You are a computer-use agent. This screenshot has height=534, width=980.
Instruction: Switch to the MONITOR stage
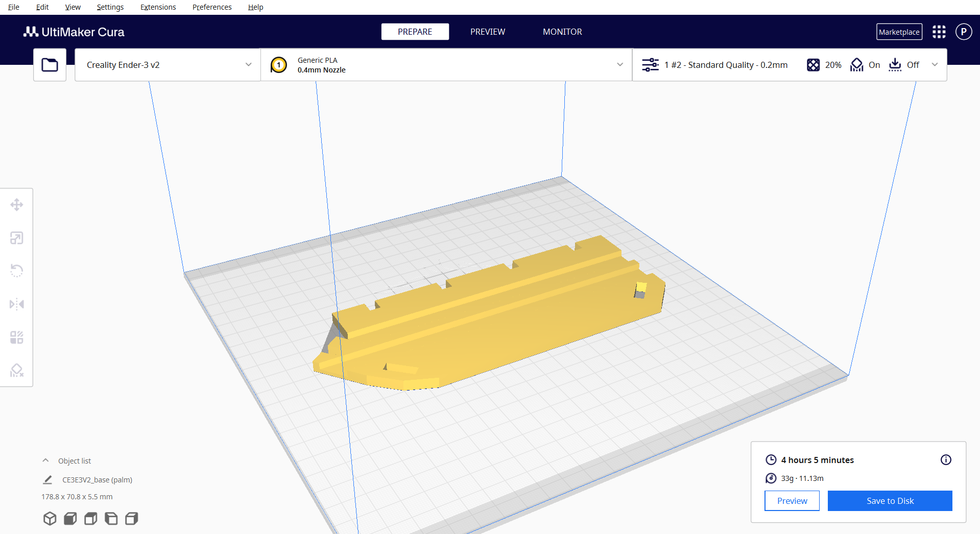click(562, 32)
